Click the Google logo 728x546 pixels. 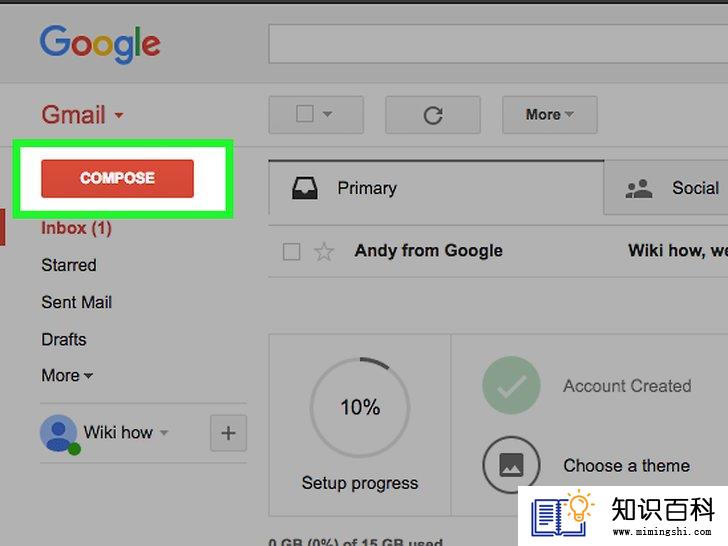pos(100,44)
